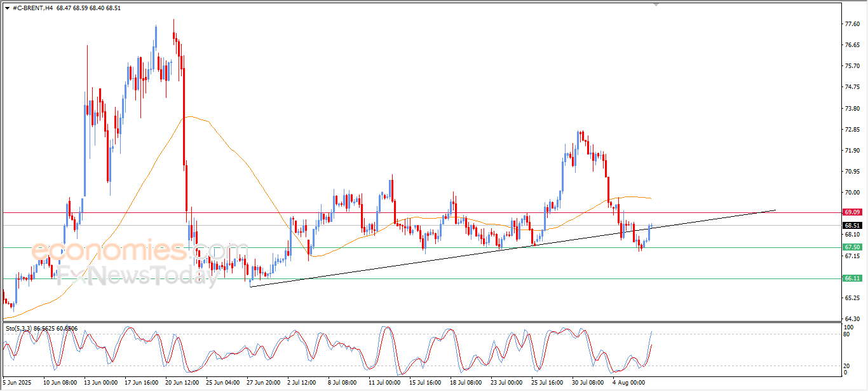Click the 75.70 price axis value
The height and width of the screenshot is (391, 868).
(853, 66)
